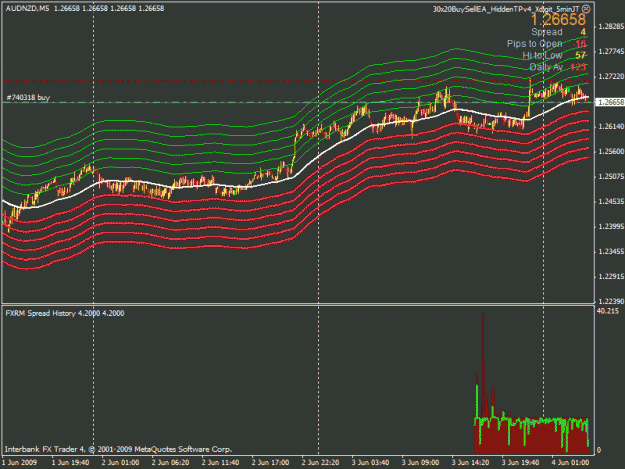The height and width of the screenshot is (469, 625).
Task: Click the 3 Jun 14:20 time label
Action: [470, 463]
